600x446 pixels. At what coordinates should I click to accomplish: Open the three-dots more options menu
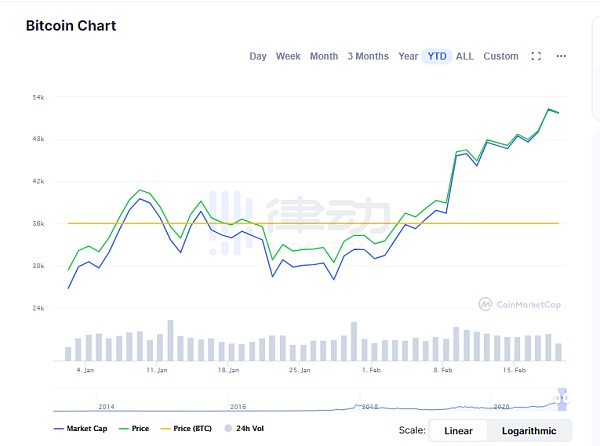pos(561,57)
